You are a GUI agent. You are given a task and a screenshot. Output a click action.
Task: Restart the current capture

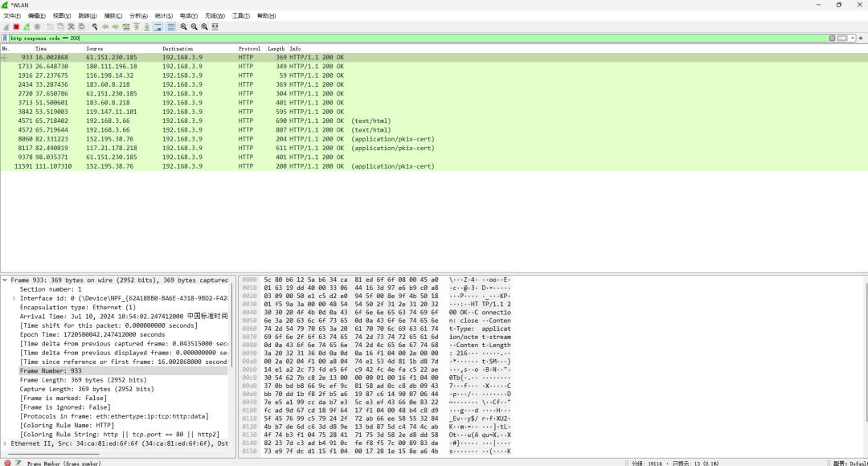[27, 27]
